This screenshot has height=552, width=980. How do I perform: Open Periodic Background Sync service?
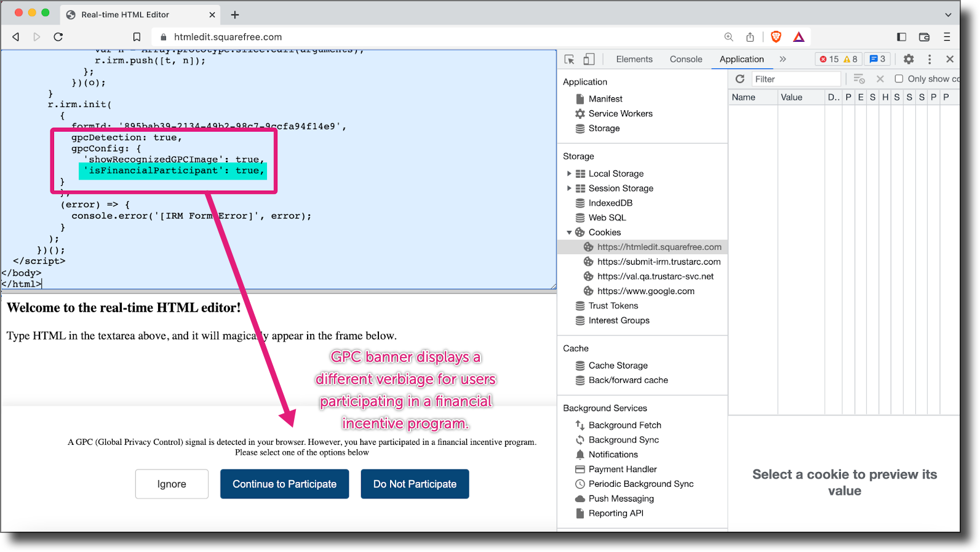[x=641, y=484]
